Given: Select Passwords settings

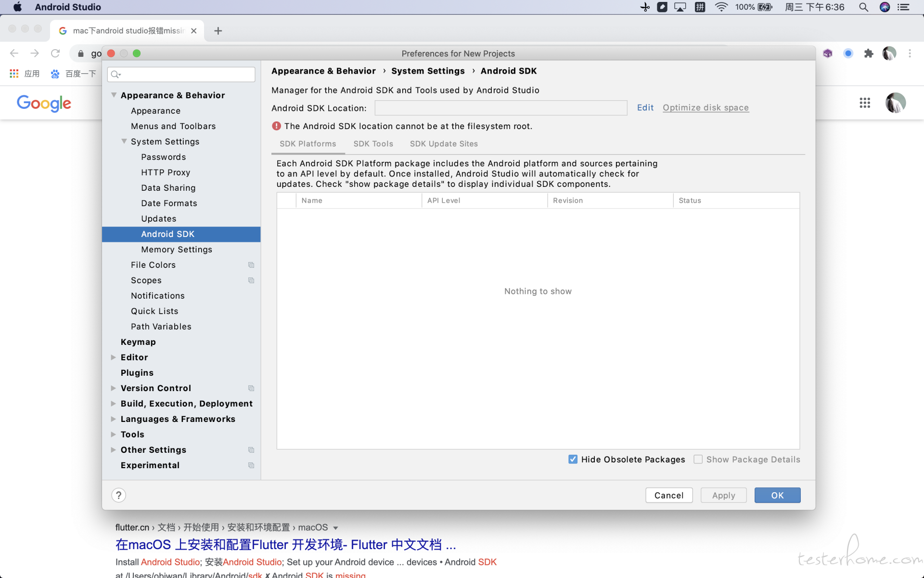Looking at the screenshot, I should [163, 157].
